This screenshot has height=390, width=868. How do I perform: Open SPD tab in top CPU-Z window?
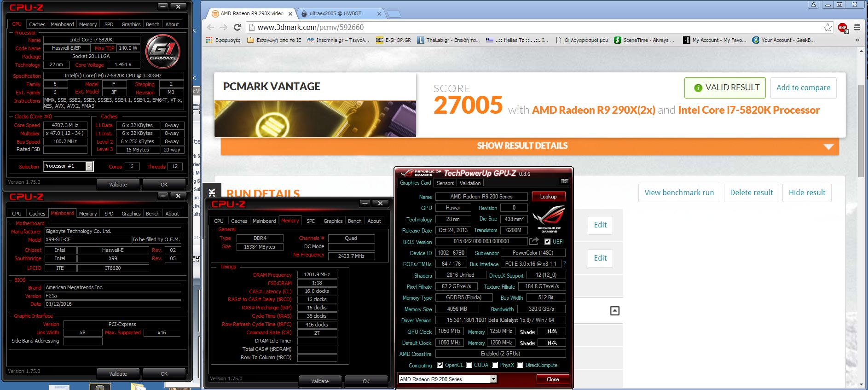109,24
